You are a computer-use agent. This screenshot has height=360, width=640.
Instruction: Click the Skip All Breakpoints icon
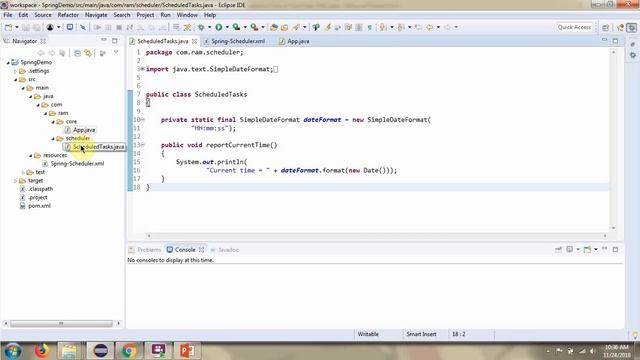[83, 27]
